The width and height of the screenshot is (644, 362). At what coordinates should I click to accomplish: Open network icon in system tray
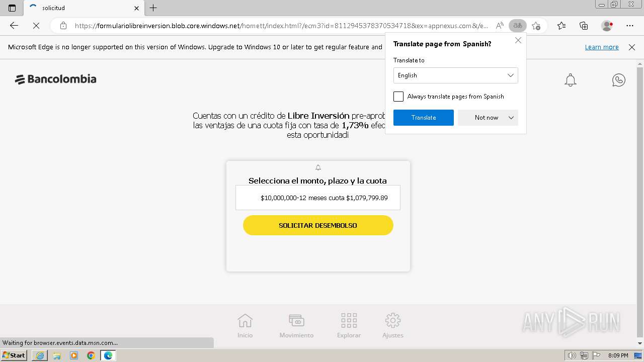pyautogui.click(x=584, y=355)
